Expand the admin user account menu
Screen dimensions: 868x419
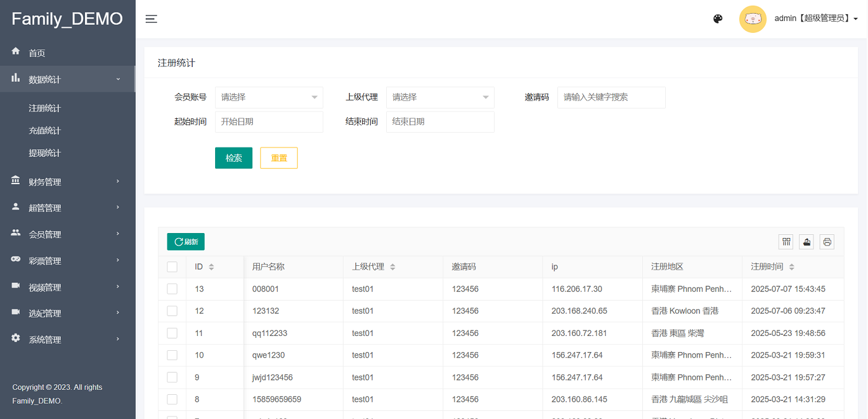coord(816,19)
